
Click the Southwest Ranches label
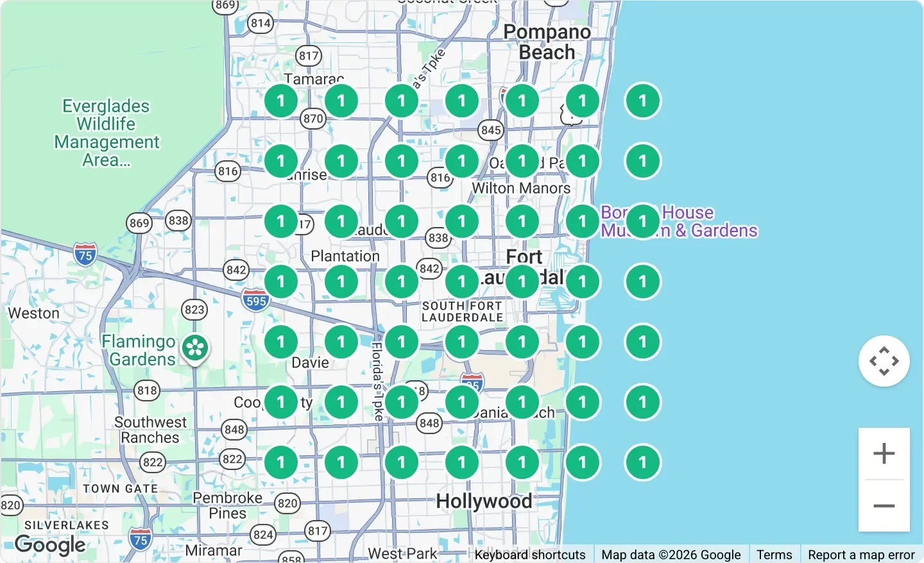150,430
